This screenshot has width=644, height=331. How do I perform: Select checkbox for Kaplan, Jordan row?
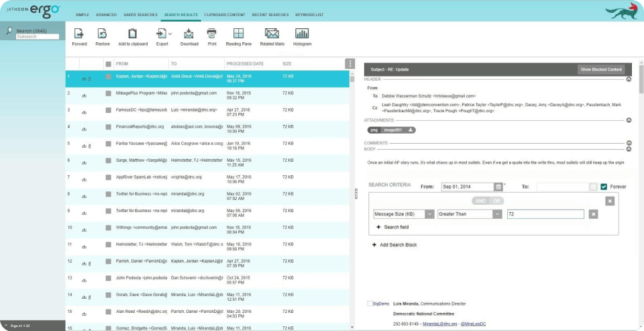(x=109, y=77)
